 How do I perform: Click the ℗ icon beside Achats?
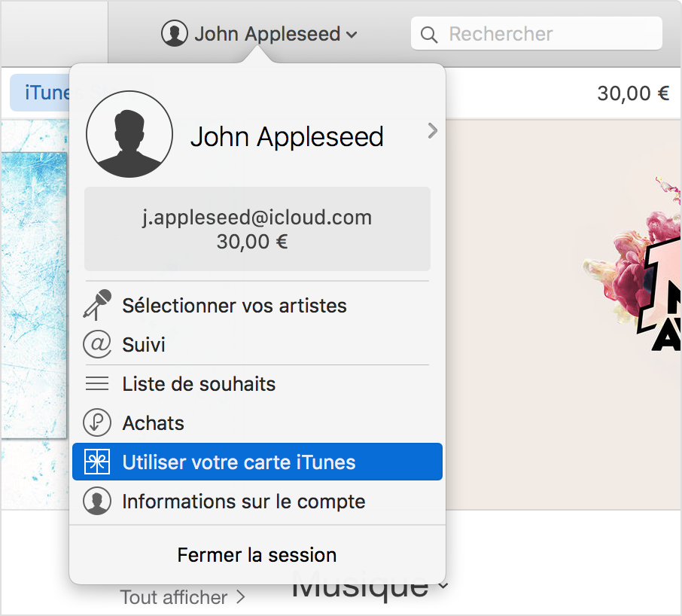click(x=96, y=423)
